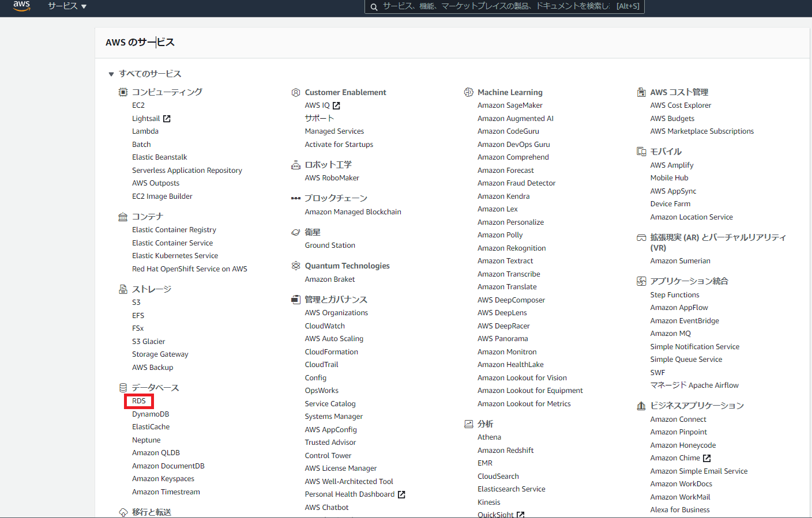Click the アプリケーション統合 category icon

tap(641, 281)
